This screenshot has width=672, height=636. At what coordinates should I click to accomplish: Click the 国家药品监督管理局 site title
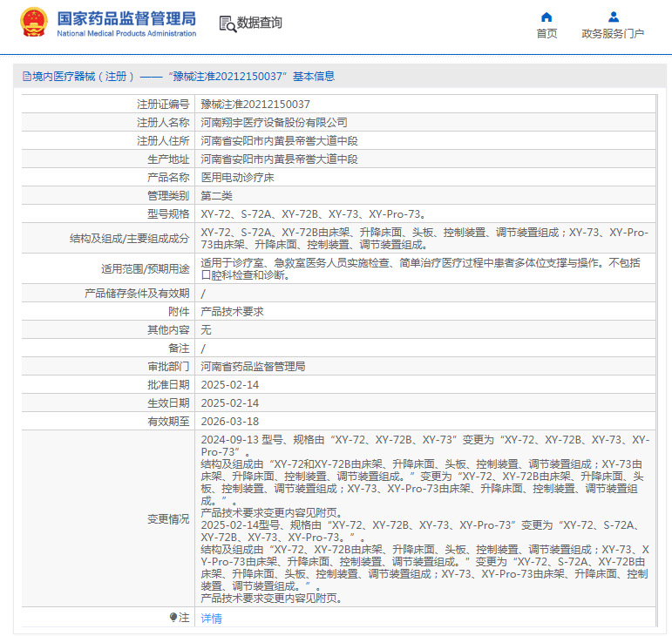click(x=126, y=19)
